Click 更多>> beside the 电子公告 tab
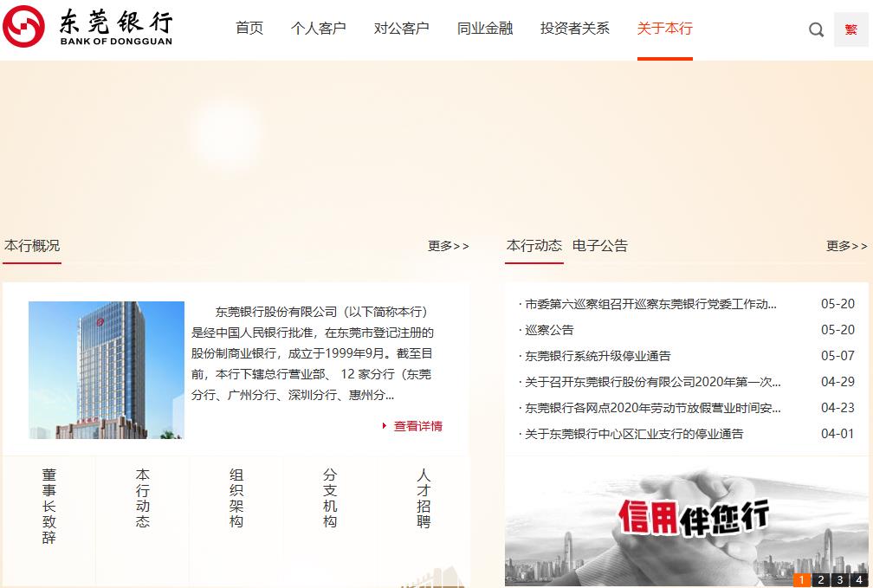 coord(846,246)
